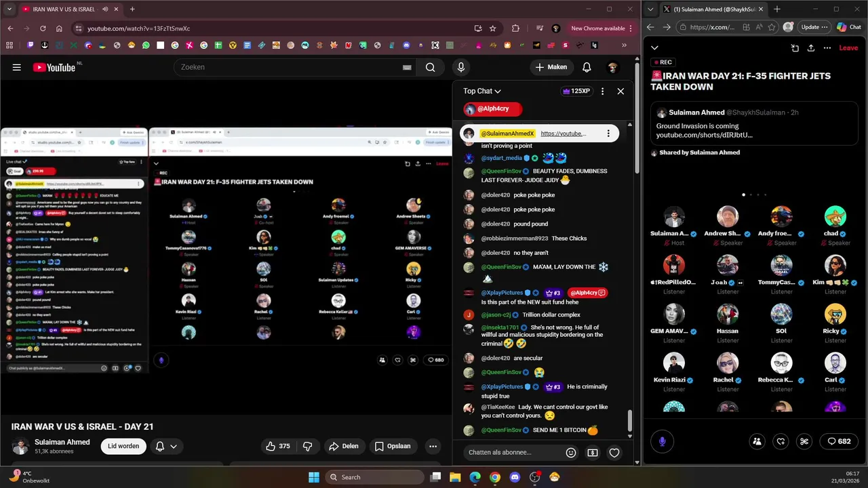The height and width of the screenshot is (488, 868).
Task: Open Copilot Chat in Edge
Action: coord(849,27)
